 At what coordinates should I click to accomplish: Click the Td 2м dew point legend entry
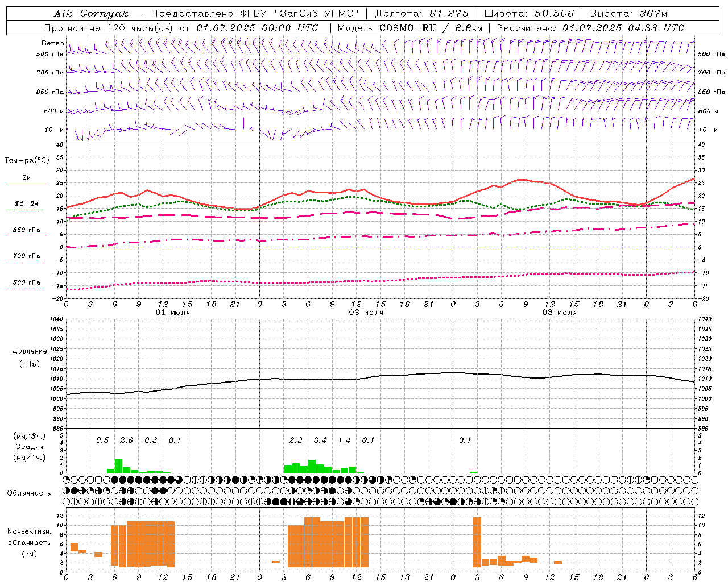point(26,203)
